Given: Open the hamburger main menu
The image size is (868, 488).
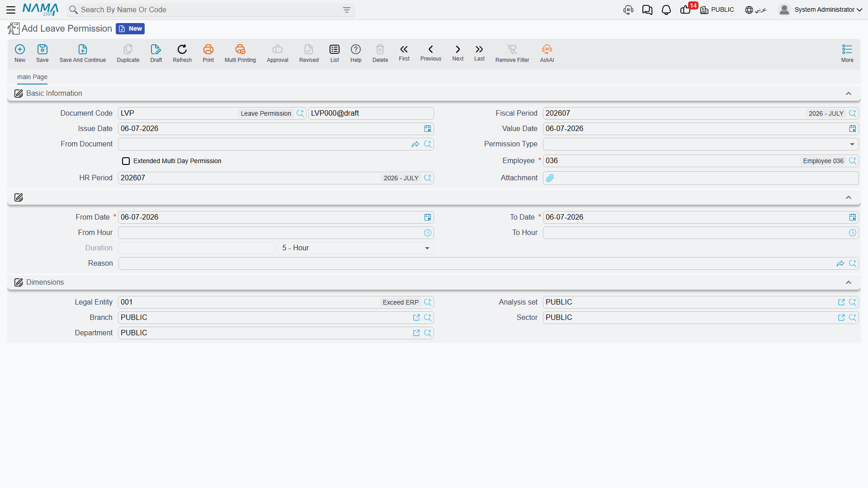Looking at the screenshot, I should tap(11, 10).
